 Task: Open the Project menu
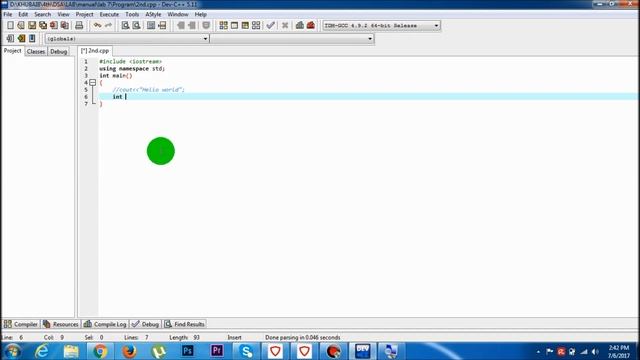click(x=84, y=14)
